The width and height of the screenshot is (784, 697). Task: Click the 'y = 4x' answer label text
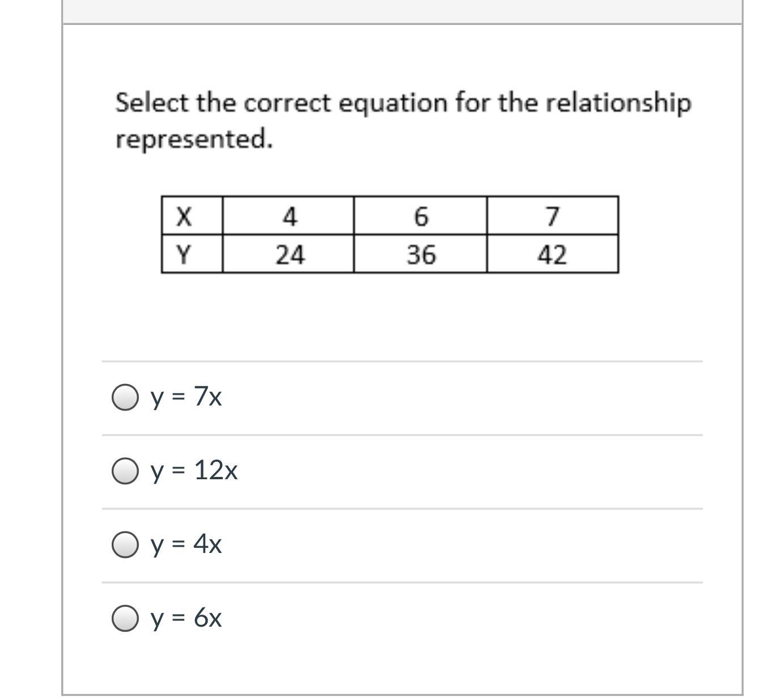tap(187, 544)
